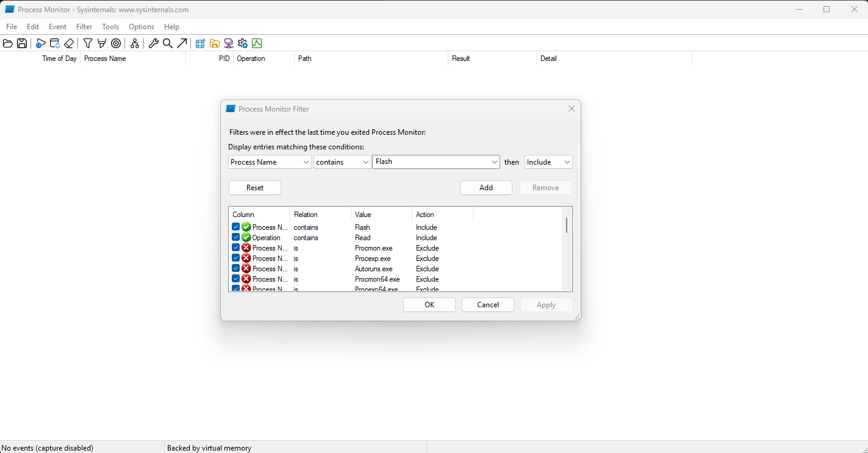
Task: Expand the contains relation dropdown
Action: (x=342, y=162)
